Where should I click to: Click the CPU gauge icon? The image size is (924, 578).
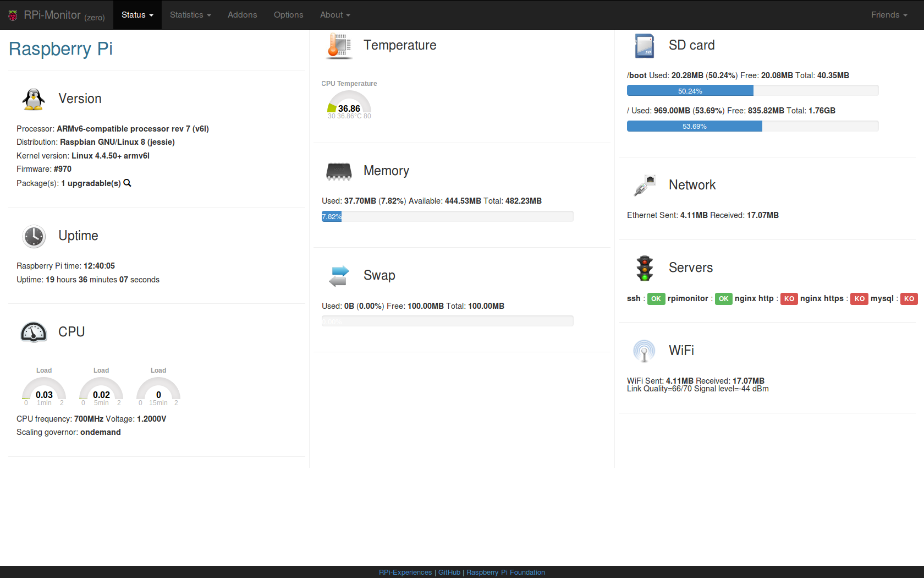[34, 332]
